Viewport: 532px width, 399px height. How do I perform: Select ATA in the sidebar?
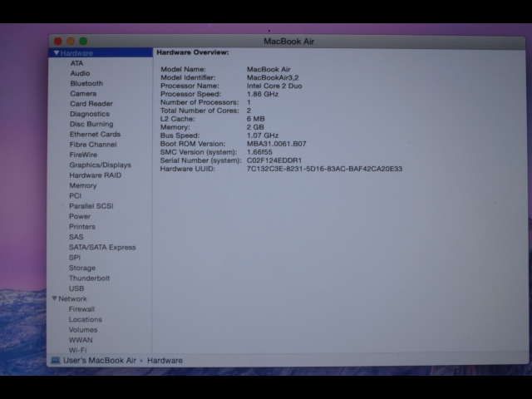76,63
